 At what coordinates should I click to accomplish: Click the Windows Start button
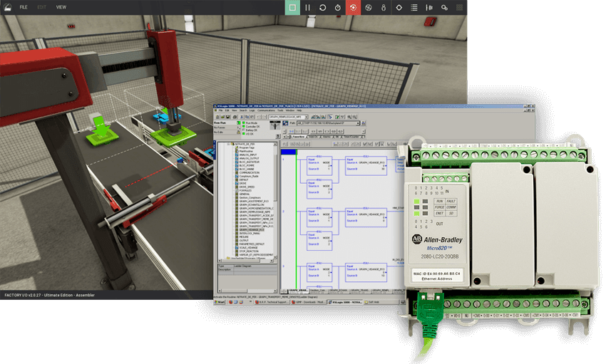point(220,302)
